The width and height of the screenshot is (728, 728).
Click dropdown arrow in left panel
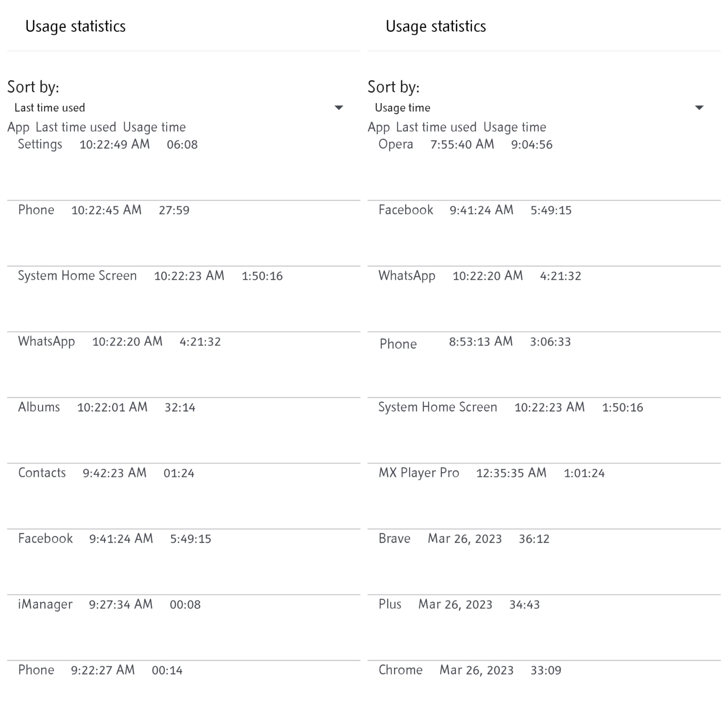[338, 108]
